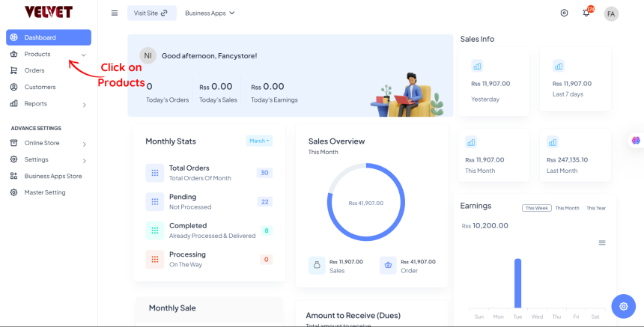
Task: Click the hamburger menu icon
Action: 115,13
